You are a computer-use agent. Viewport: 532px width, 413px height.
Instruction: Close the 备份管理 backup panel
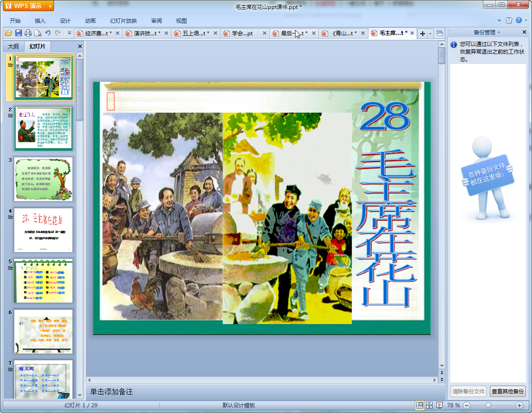[524, 32]
